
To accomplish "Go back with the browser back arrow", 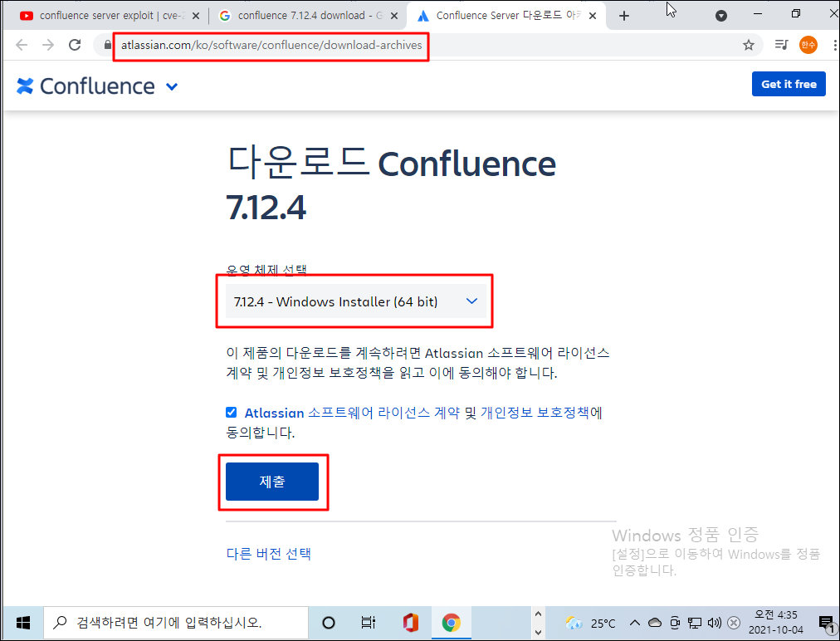I will coord(22,45).
